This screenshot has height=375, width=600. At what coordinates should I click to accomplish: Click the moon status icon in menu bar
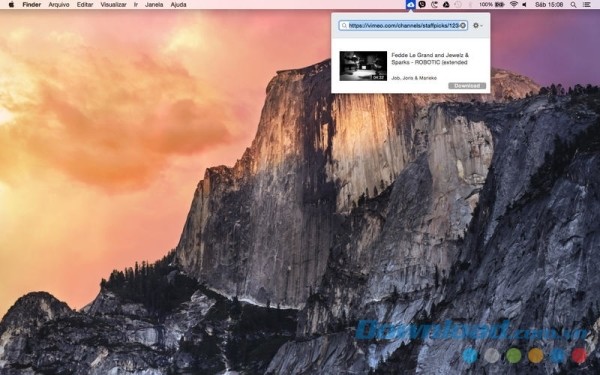coord(434,5)
